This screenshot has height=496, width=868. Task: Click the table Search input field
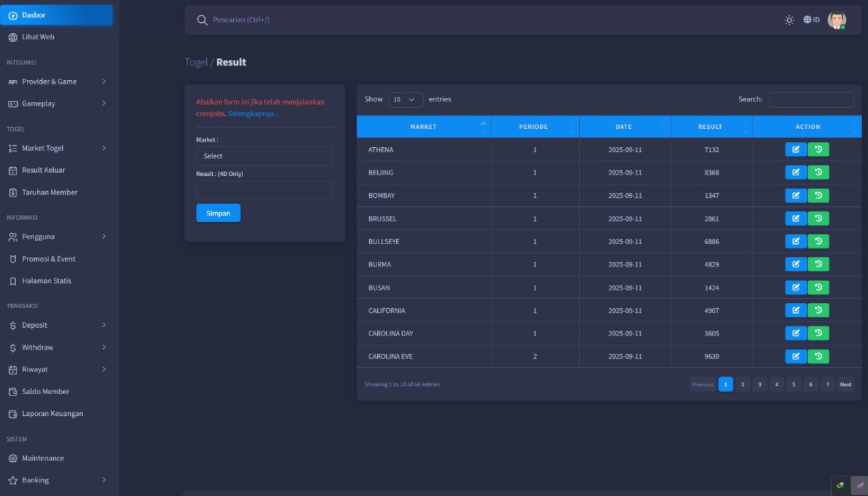point(811,100)
